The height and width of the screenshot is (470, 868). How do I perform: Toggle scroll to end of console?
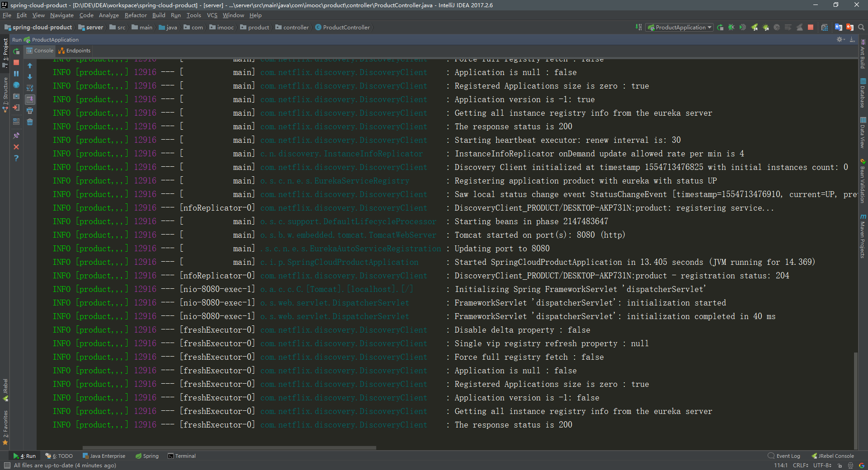(x=30, y=99)
